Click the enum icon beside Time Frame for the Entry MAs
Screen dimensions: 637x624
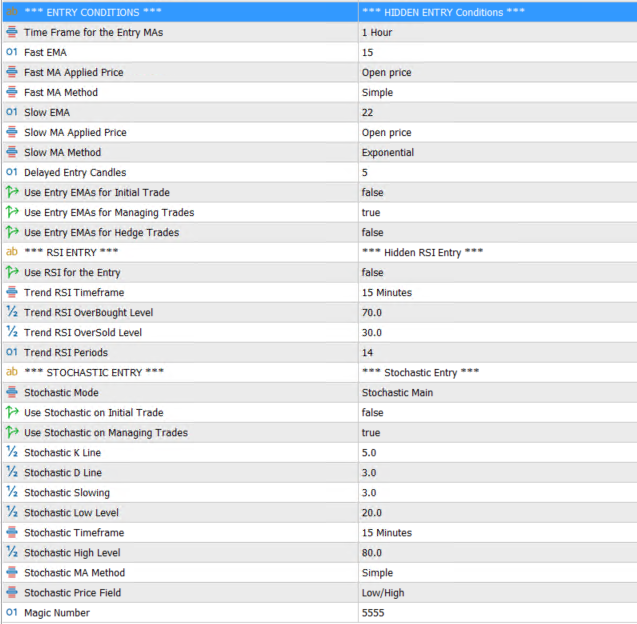tap(12, 32)
